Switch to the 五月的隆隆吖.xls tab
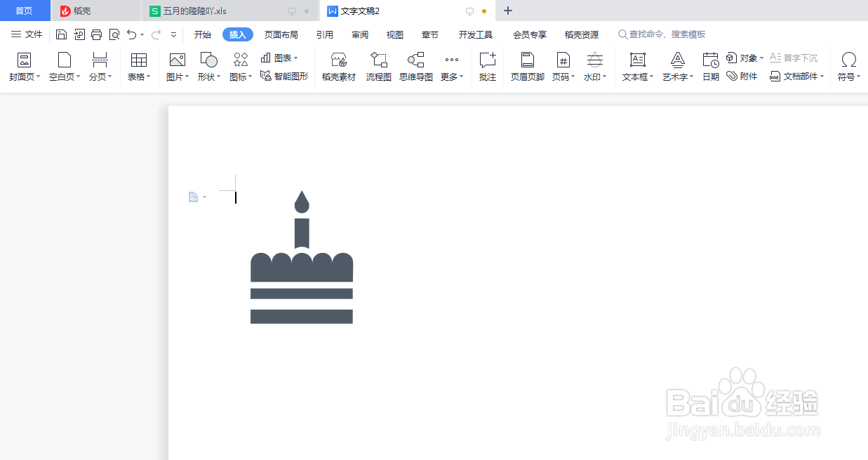Image resolution: width=868 pixels, height=460 pixels. pos(230,11)
